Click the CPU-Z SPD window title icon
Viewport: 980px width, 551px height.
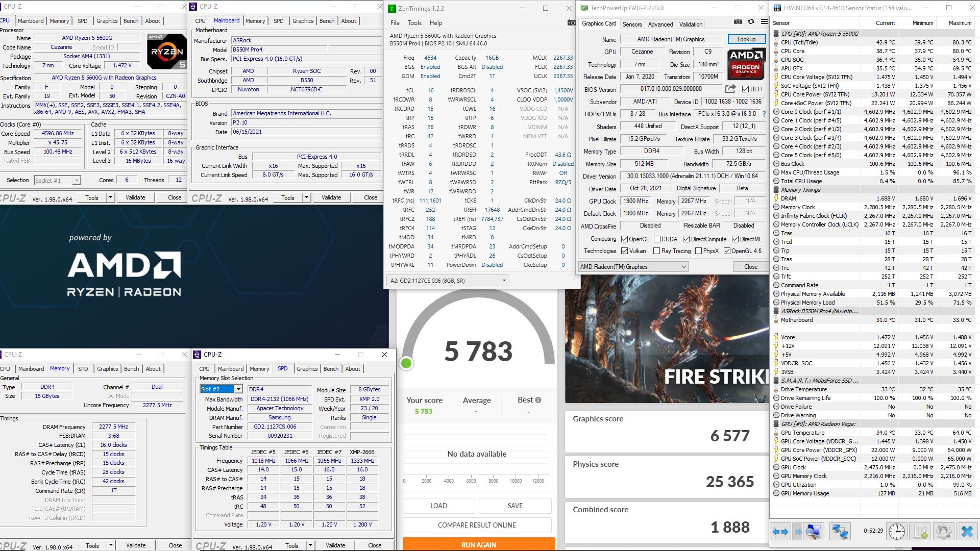point(198,354)
